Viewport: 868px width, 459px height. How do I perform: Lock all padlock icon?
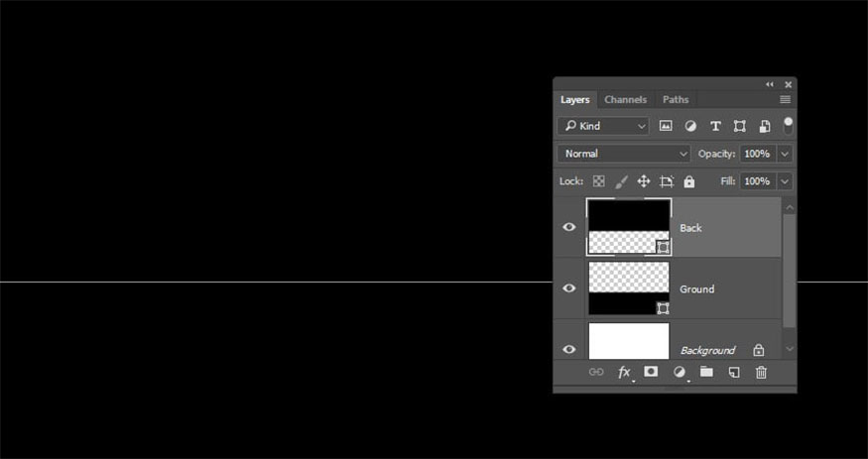pos(689,181)
